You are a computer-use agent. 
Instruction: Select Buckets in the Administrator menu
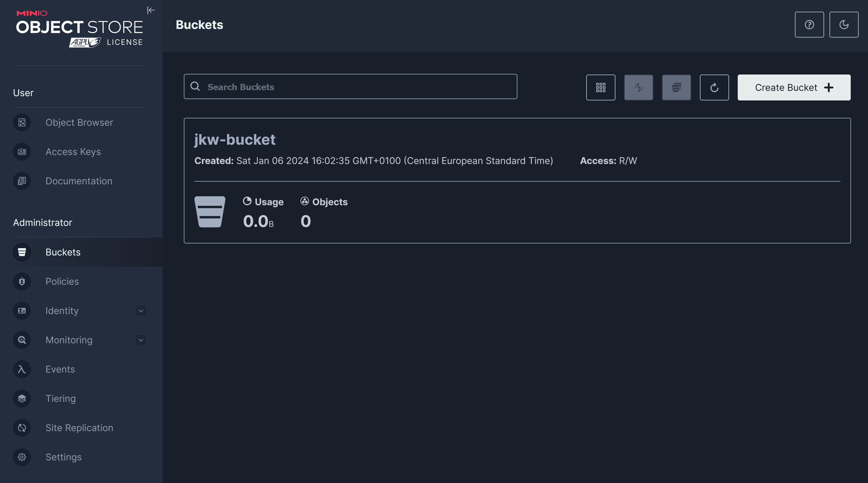(x=63, y=252)
